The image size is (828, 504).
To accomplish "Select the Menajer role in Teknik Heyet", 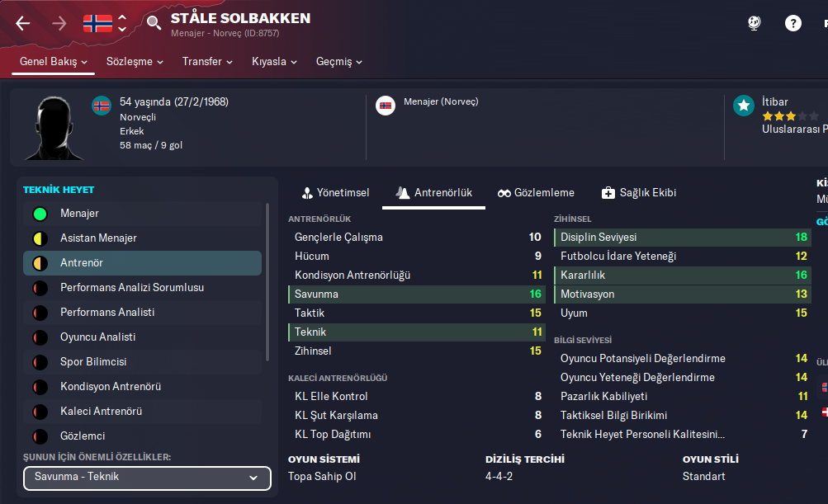I will tap(79, 214).
